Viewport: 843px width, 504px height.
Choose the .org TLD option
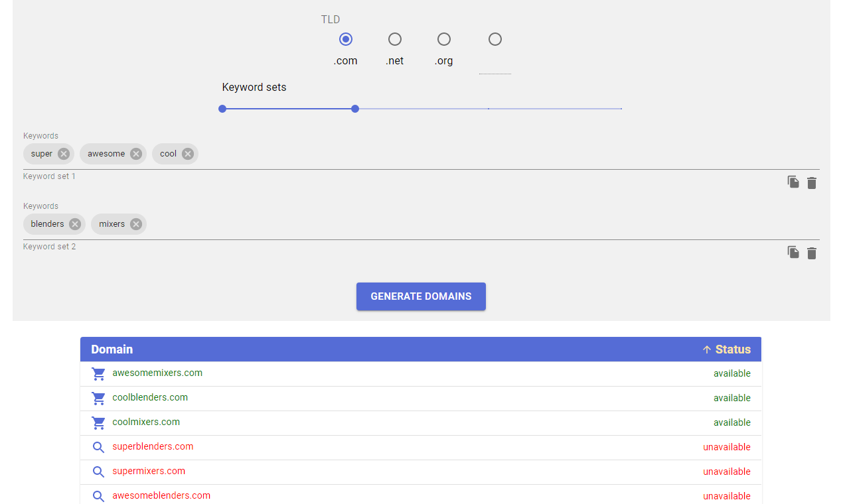[x=443, y=39]
